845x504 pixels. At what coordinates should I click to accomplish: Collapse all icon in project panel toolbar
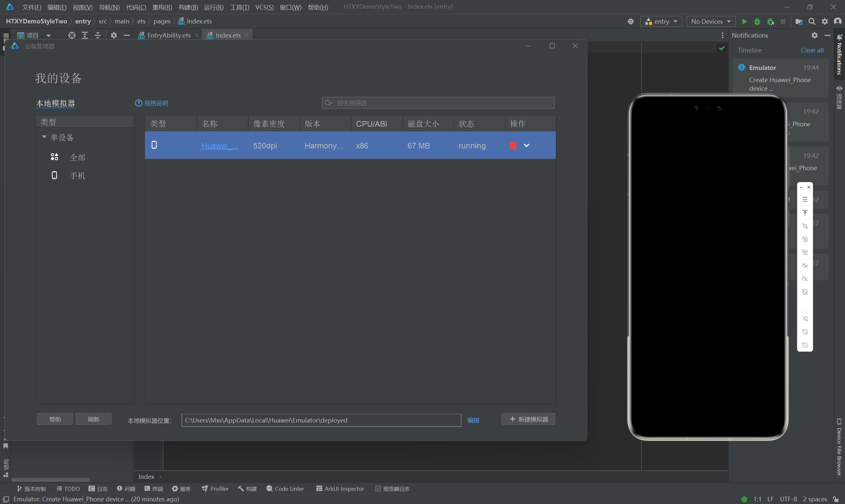click(98, 35)
